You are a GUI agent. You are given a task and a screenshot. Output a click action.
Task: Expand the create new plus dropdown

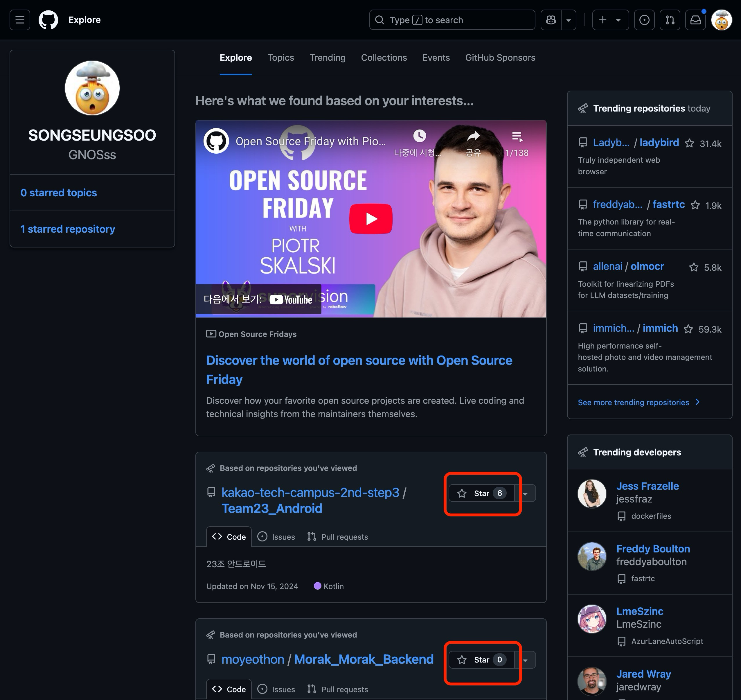click(610, 20)
